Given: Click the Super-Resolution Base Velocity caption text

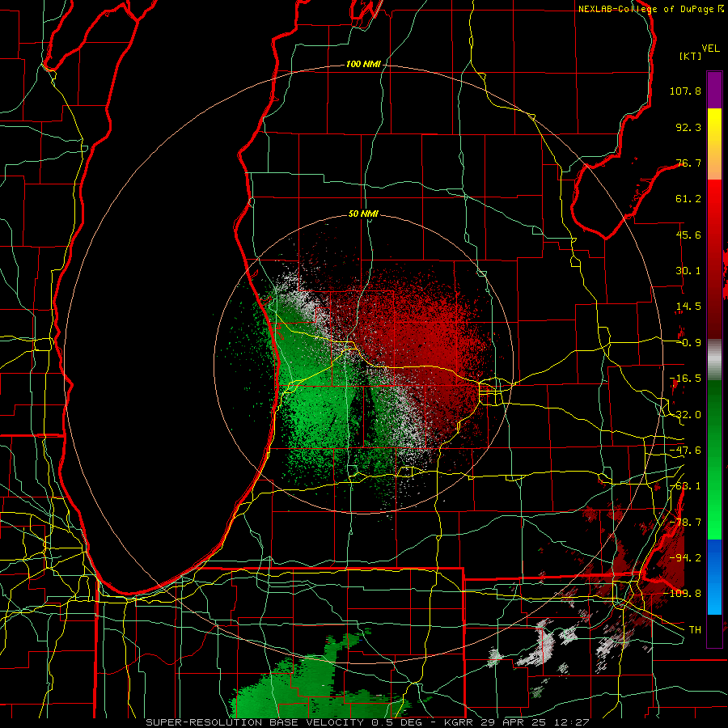Looking at the screenshot, I should pos(367,722).
